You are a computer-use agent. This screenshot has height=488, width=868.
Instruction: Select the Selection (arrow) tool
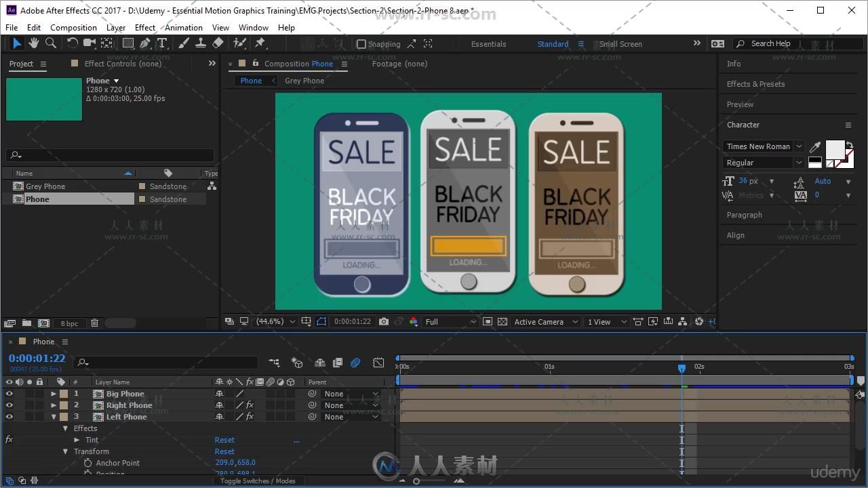[x=17, y=43]
